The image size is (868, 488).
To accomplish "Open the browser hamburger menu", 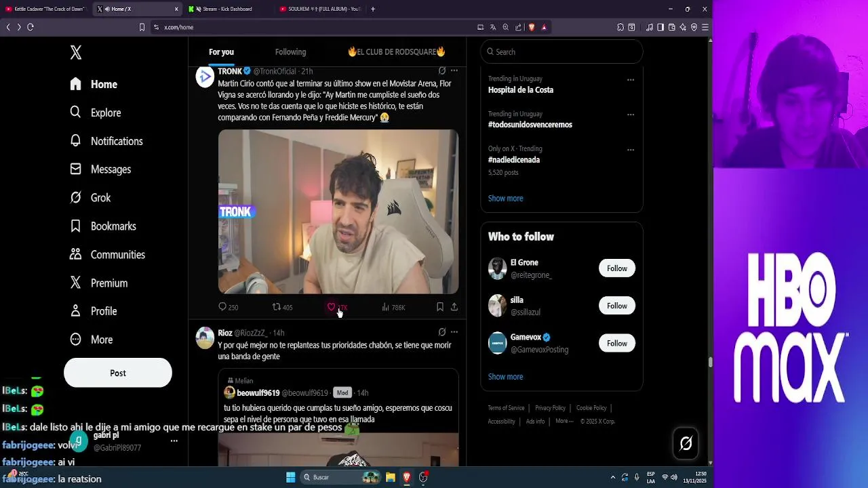I will click(705, 27).
